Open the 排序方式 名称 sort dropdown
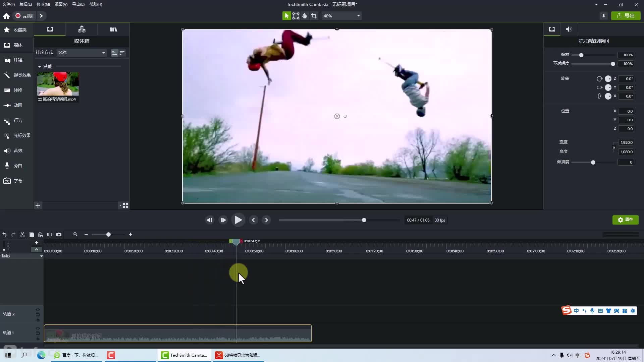The image size is (644, 362). tap(82, 53)
